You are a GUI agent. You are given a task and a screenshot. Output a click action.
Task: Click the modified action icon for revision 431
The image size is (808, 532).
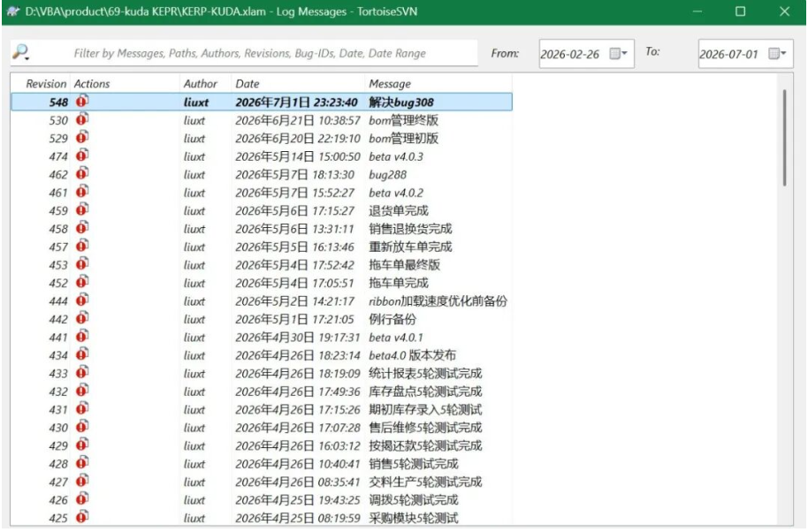[82, 408]
